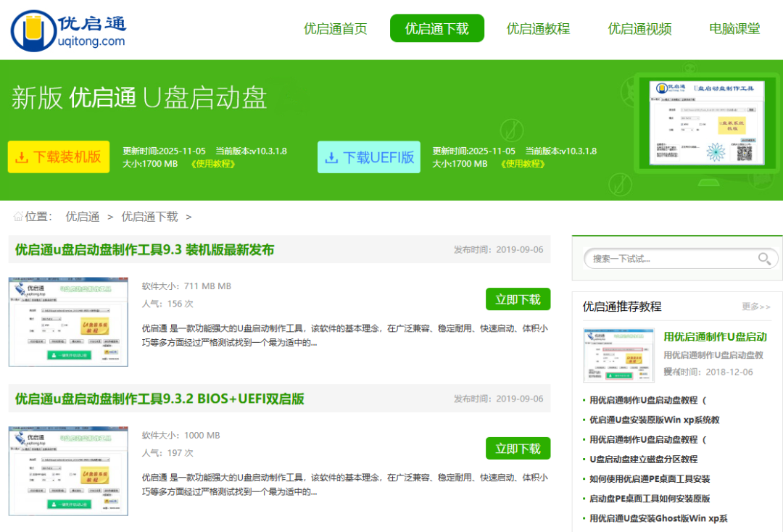
Task: Click the yellow 下载装机版 button
Action: (x=59, y=157)
